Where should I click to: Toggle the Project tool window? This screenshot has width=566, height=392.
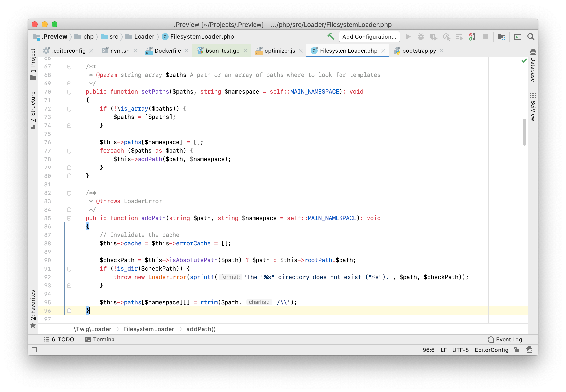tap(33, 64)
